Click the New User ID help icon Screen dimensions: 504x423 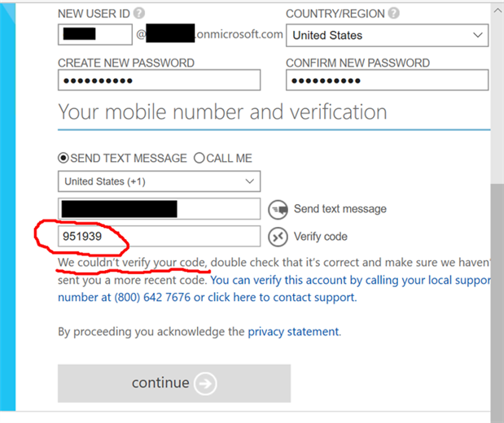[139, 14]
